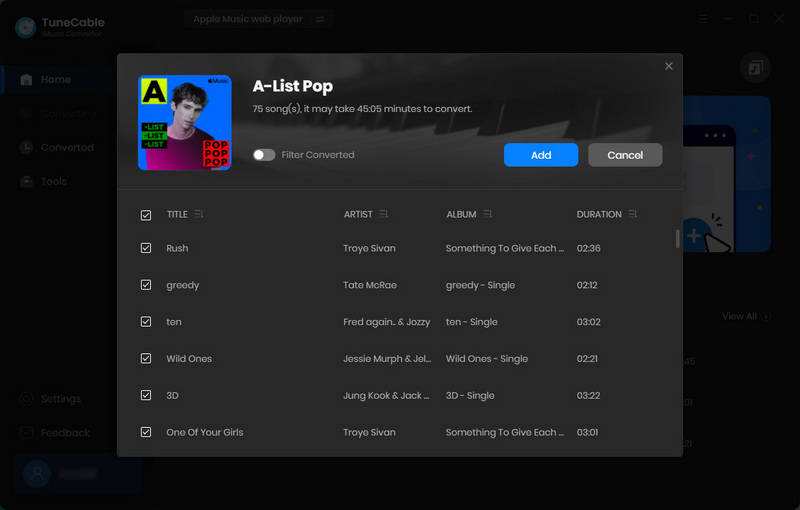Click the Cancel button

tap(625, 155)
